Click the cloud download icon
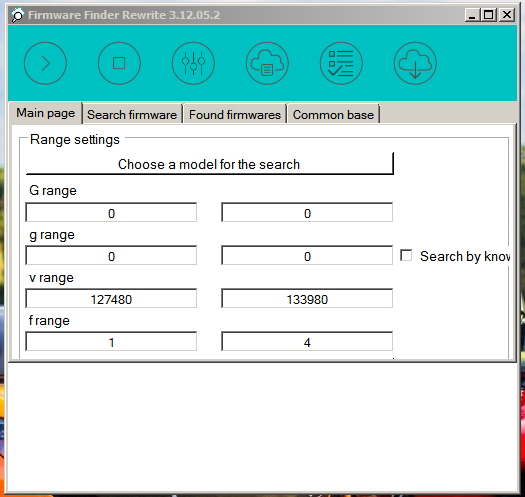 (x=415, y=63)
